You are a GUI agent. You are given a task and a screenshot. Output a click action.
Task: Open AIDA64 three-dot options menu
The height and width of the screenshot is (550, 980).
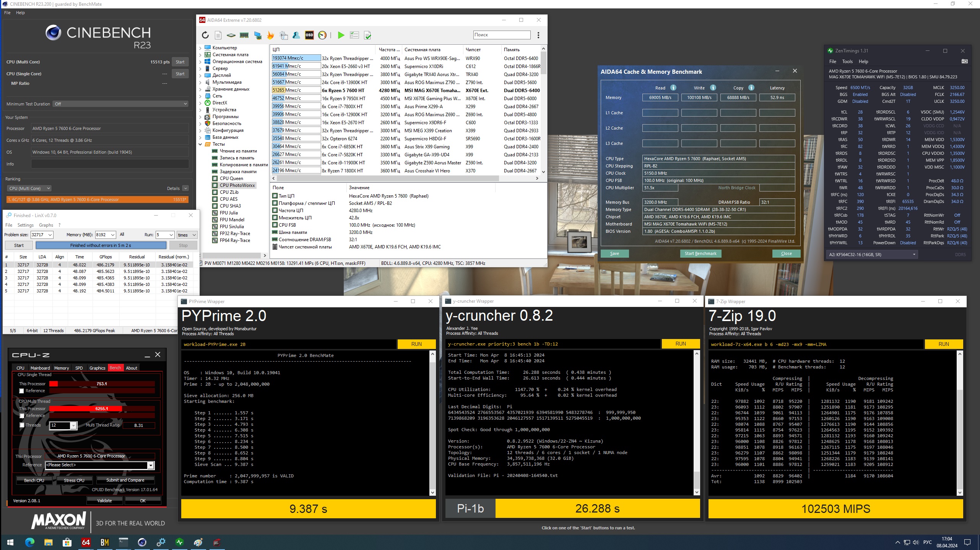click(x=538, y=35)
